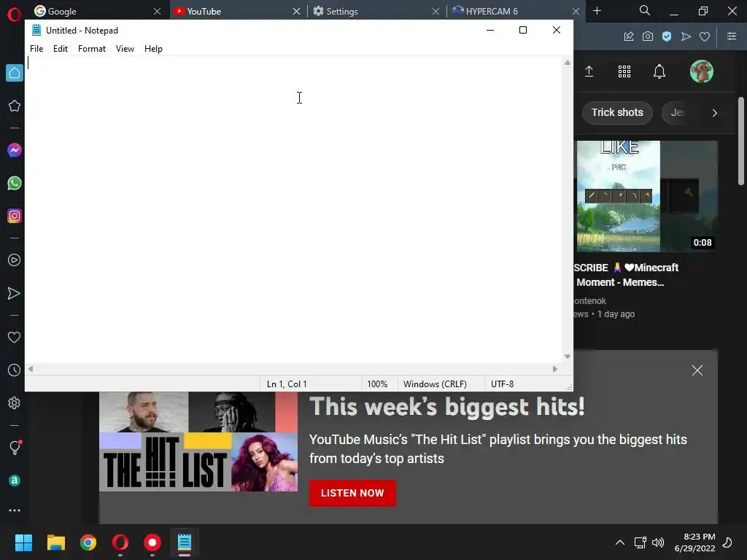Click 'Windows (CRLF)' status bar text
Viewport: 747px width, 560px height.
pos(435,384)
